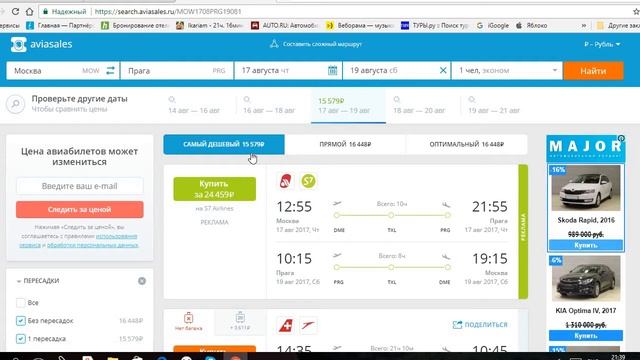The height and width of the screenshot is (360, 640).
Task: Open the Ikariam bookmark
Action: pyautogui.click(x=209, y=25)
